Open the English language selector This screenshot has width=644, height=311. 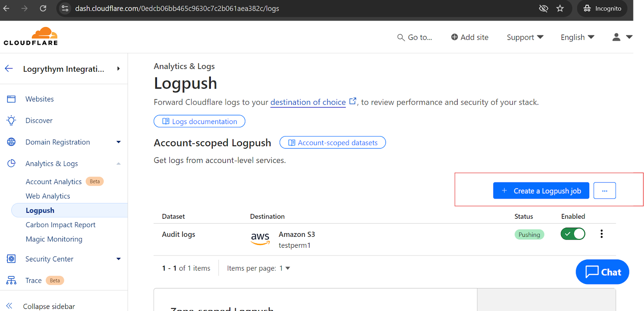(x=577, y=37)
